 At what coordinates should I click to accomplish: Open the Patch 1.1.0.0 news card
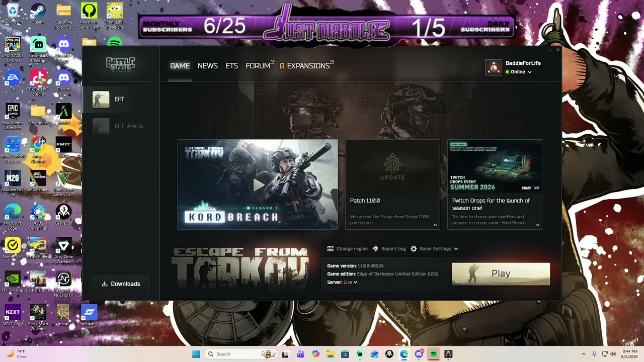click(x=392, y=185)
